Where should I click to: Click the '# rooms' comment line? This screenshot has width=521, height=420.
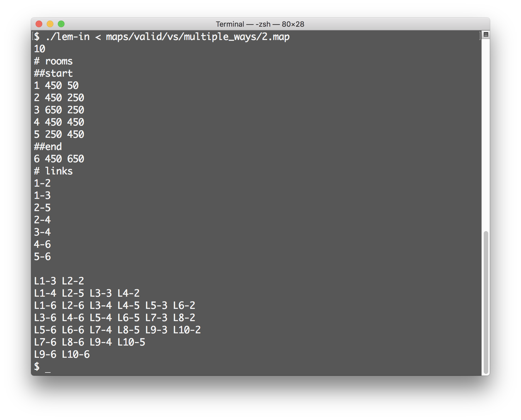point(53,61)
